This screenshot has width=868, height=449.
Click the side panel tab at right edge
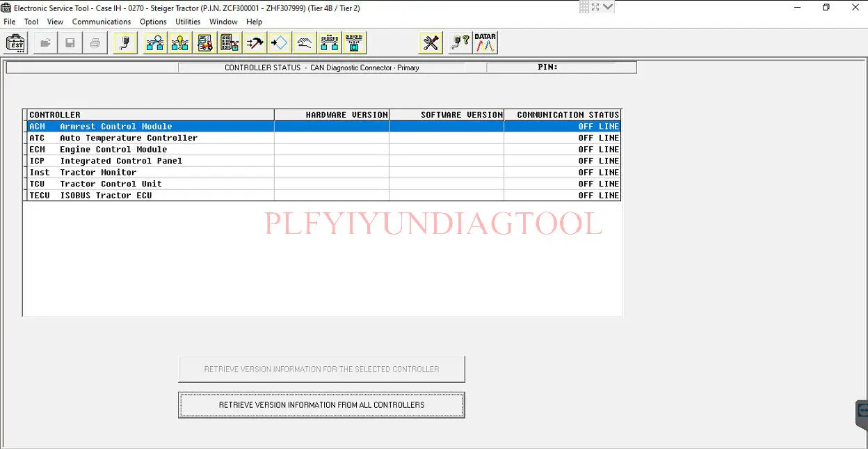point(862,416)
